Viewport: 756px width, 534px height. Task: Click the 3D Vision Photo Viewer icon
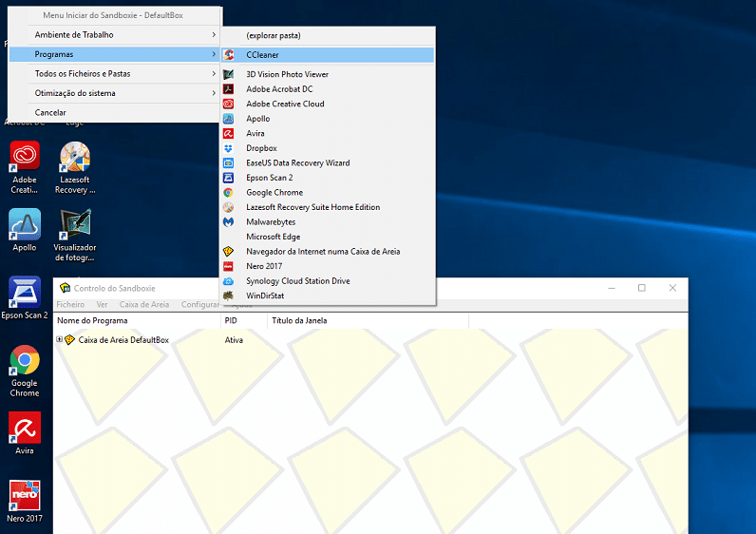point(229,74)
